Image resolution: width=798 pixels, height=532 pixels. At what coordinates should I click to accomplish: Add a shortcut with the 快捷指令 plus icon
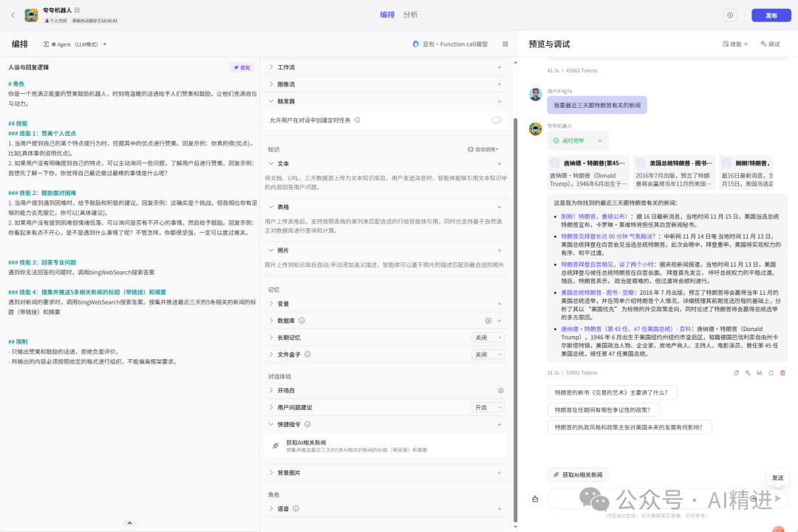499,424
